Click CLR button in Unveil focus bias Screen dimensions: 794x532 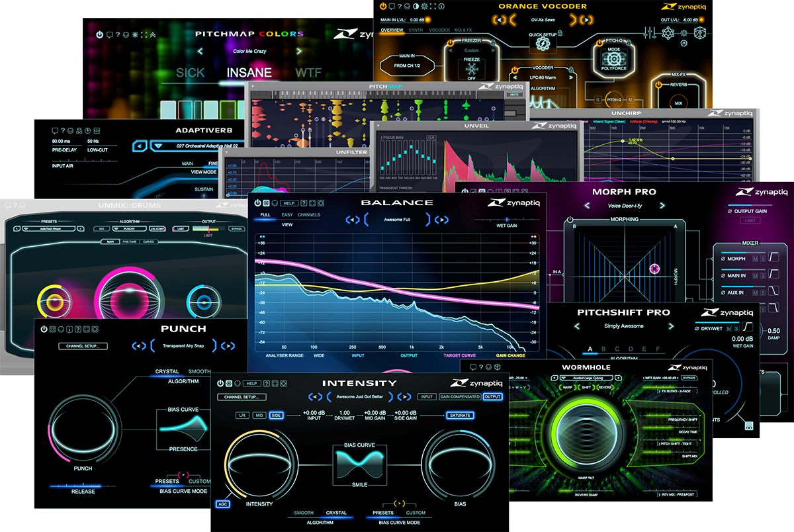[x=431, y=137]
